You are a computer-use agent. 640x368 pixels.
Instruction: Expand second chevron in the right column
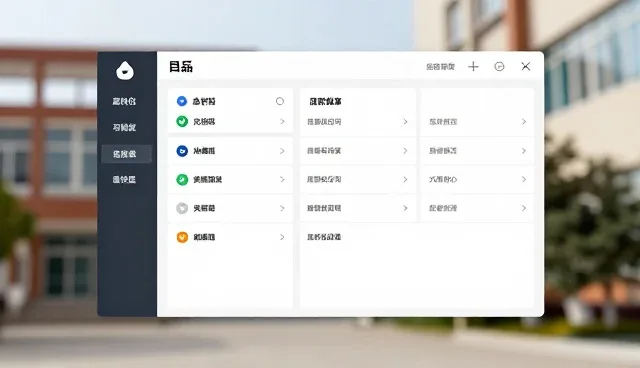[524, 151]
